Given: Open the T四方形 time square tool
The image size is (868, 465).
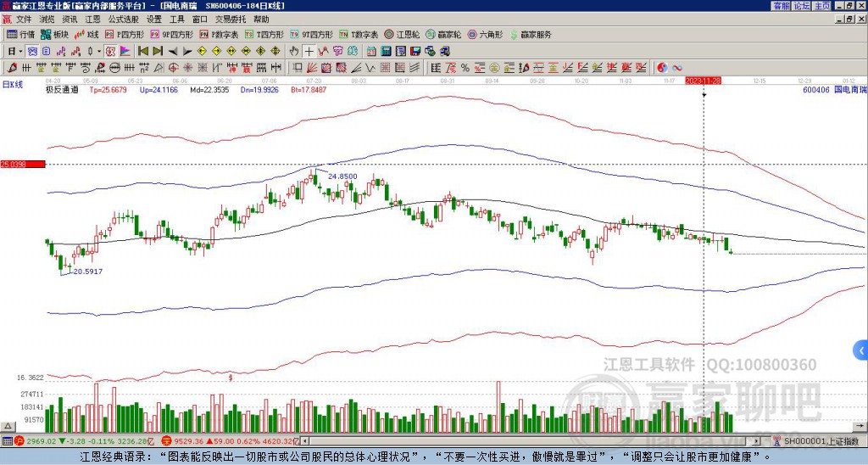Looking at the screenshot, I should coord(264,34).
